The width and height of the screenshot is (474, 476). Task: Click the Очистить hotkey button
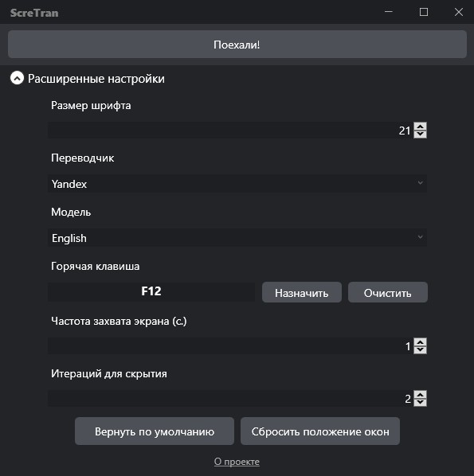tap(388, 292)
